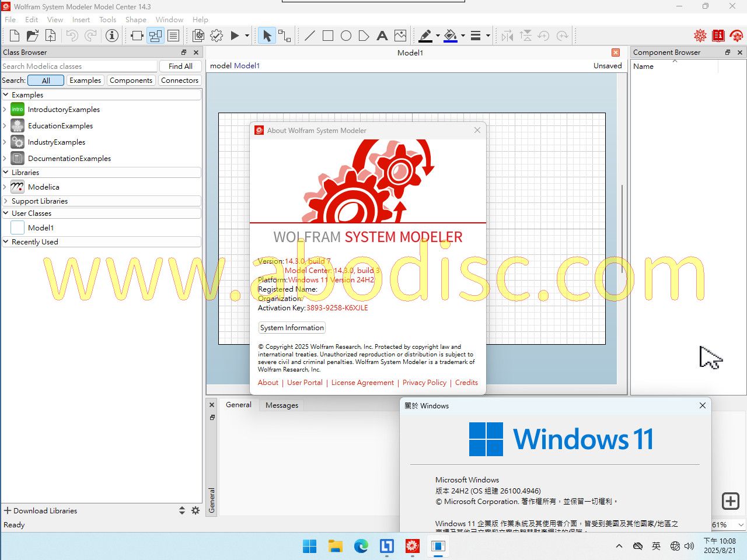Collapse the Examples section

[6, 94]
